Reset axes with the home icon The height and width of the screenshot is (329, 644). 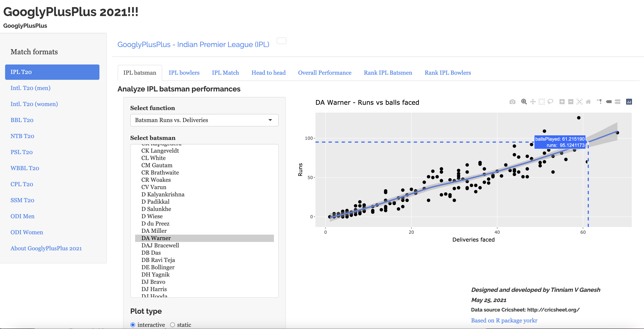pos(588,102)
